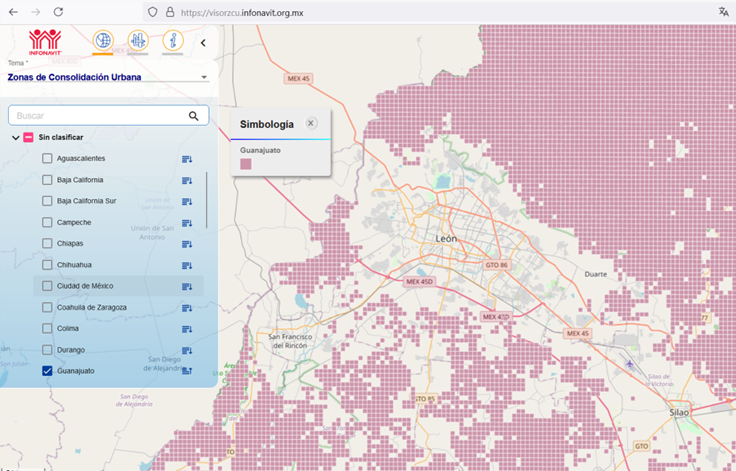This screenshot has width=736, height=471.
Task: Click the airport plane icon on map
Action: pyautogui.click(x=629, y=363)
